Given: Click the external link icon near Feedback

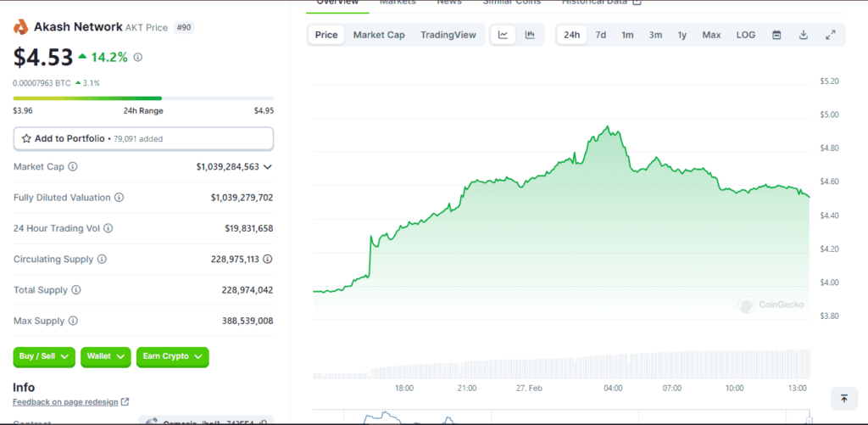Looking at the screenshot, I should (125, 402).
